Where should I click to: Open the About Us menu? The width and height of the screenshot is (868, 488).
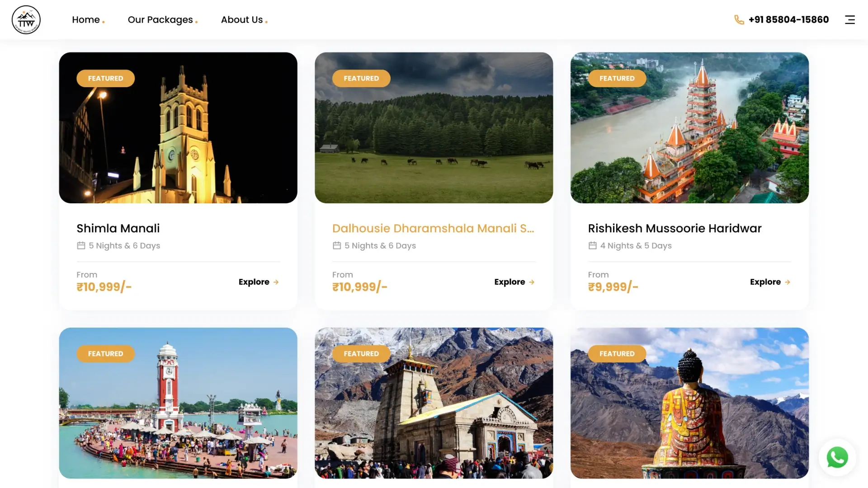(x=242, y=20)
